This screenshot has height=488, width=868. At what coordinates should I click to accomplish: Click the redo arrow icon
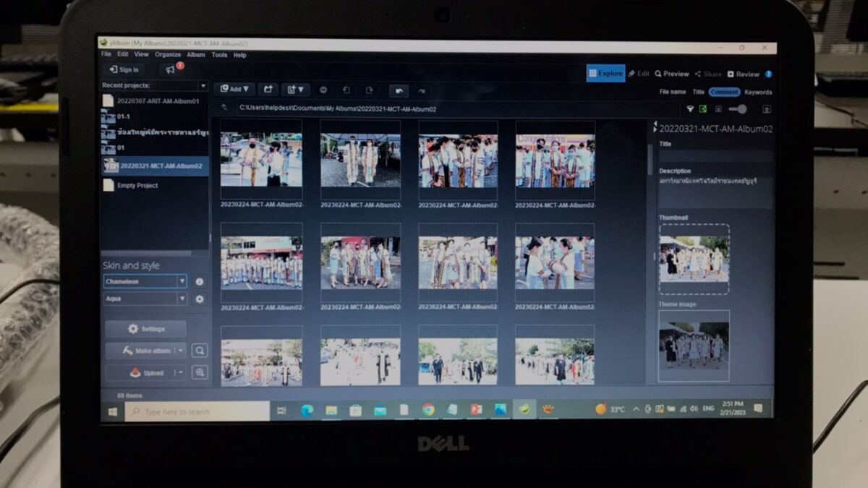[422, 90]
